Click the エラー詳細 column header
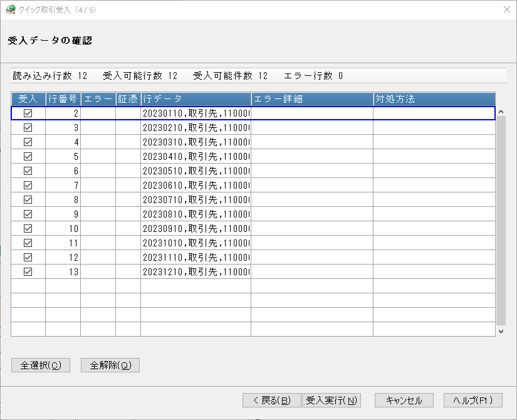Image resolution: width=517 pixels, height=420 pixels. click(312, 99)
